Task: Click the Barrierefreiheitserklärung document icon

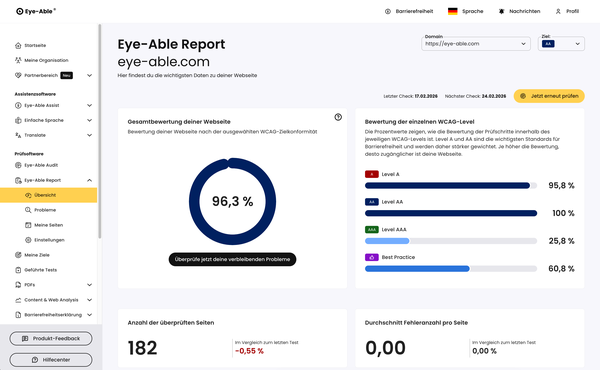Action: coord(18,315)
